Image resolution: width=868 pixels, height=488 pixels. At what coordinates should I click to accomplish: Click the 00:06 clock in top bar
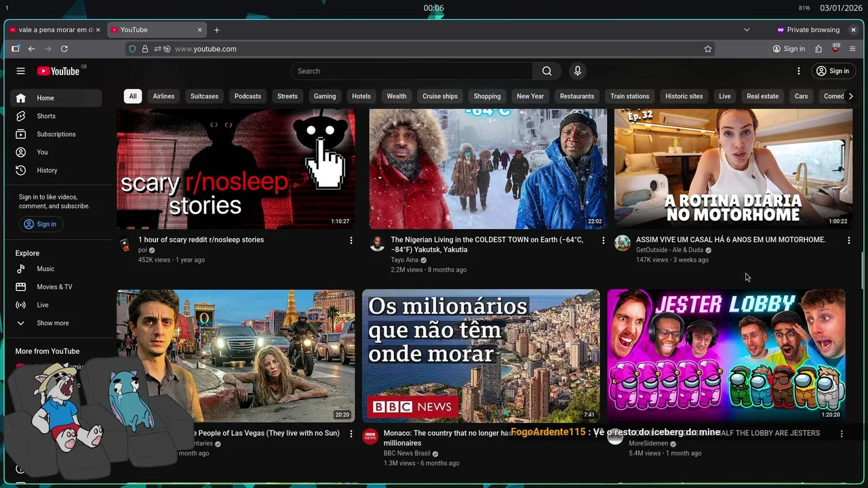pyautogui.click(x=434, y=8)
